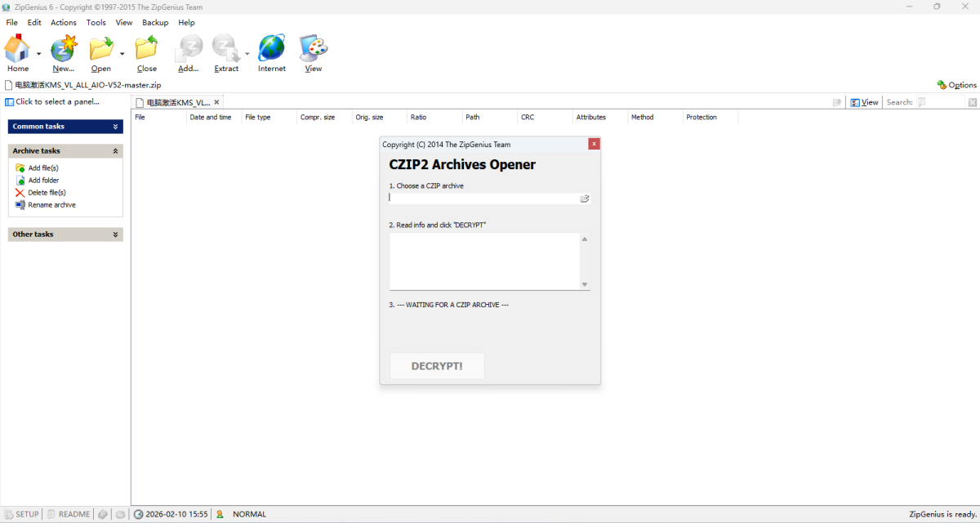Viewport: 980px width, 523px height.
Task: Open the Backup menu
Action: tap(155, 23)
